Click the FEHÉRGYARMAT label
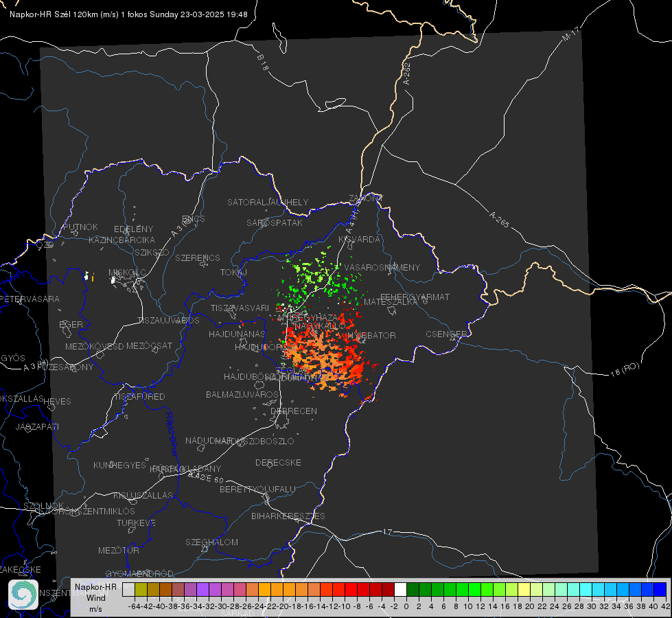Image resolution: width=672 pixels, height=618 pixels. [x=415, y=297]
